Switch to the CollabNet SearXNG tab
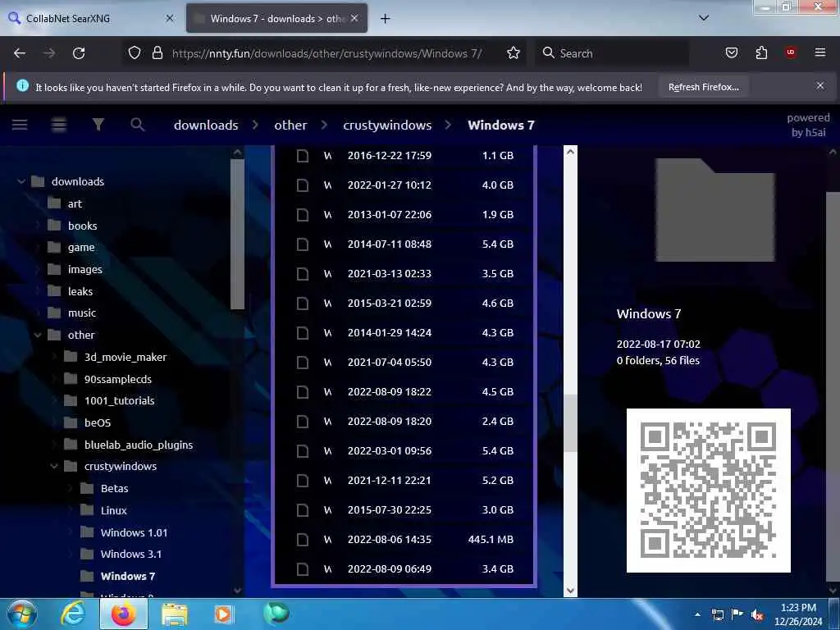The height and width of the screenshot is (630, 840). (91, 19)
